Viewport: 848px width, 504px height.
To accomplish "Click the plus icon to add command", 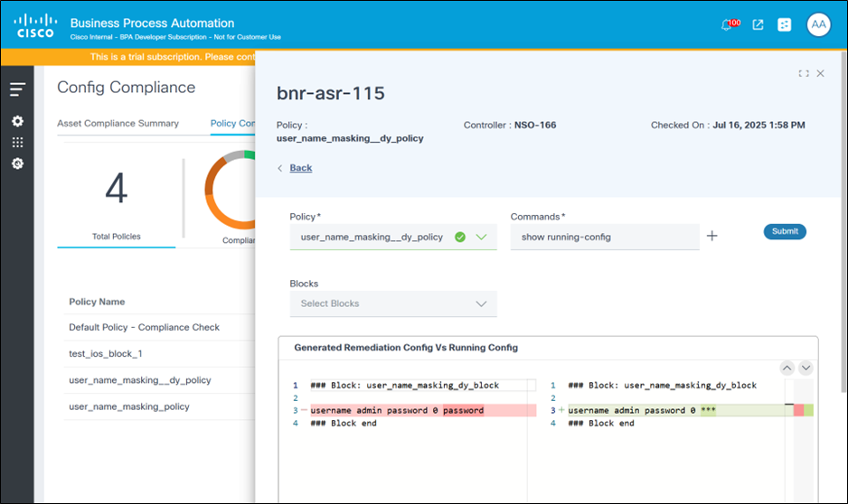I will [x=711, y=236].
